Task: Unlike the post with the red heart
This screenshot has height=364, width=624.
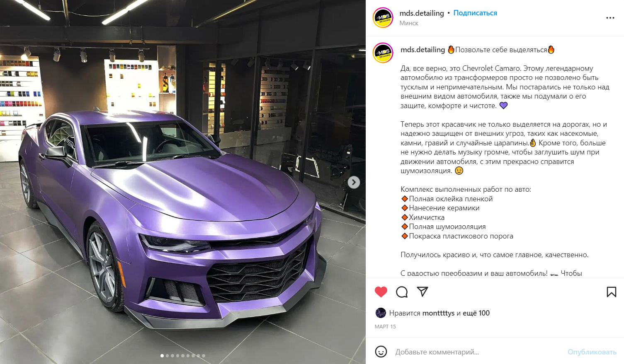Action: click(381, 292)
